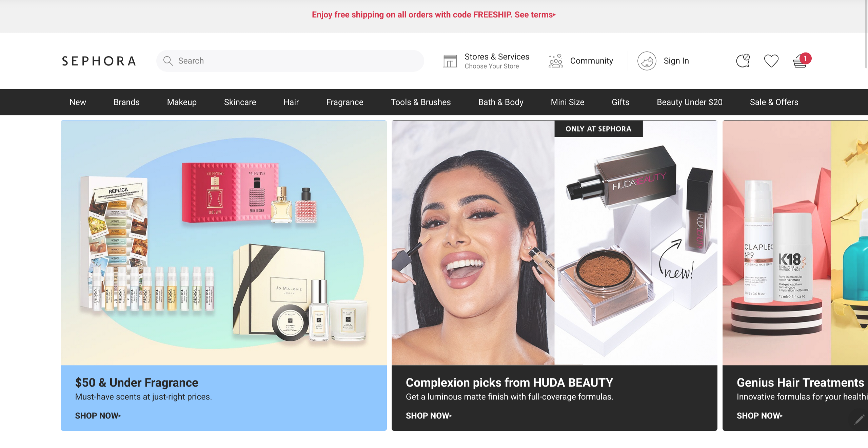Open the Sale & Offers menu

(774, 102)
